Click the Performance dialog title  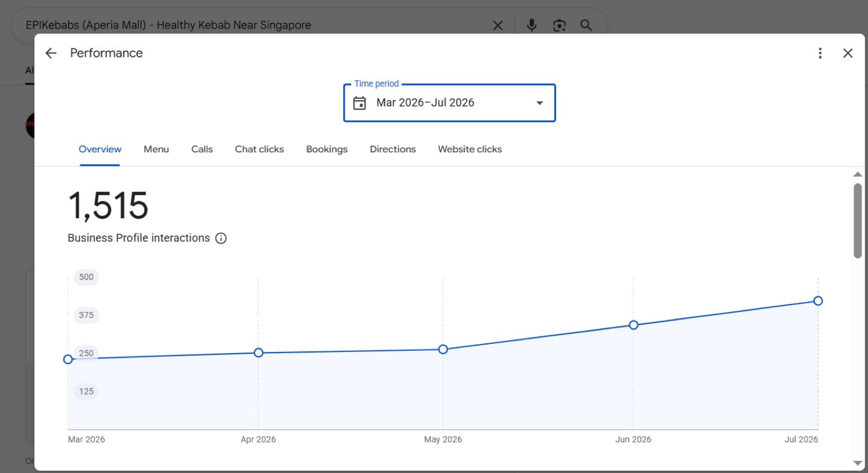pyautogui.click(x=106, y=53)
